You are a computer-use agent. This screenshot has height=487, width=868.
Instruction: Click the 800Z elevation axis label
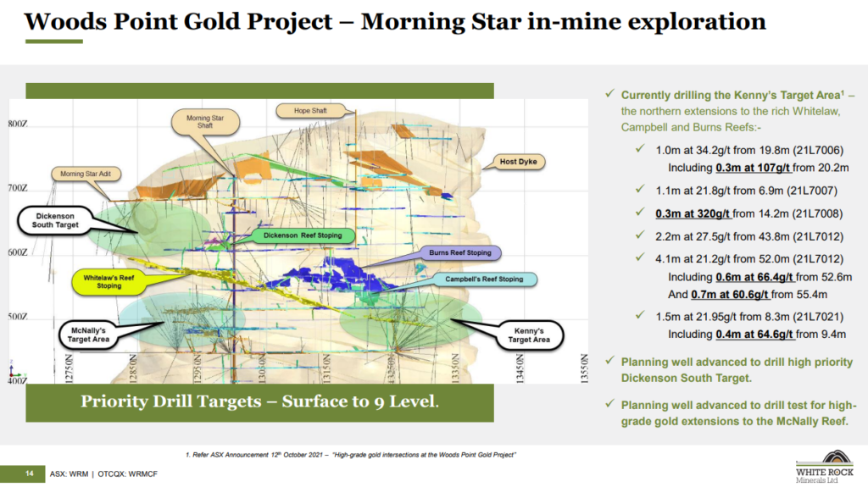point(18,124)
